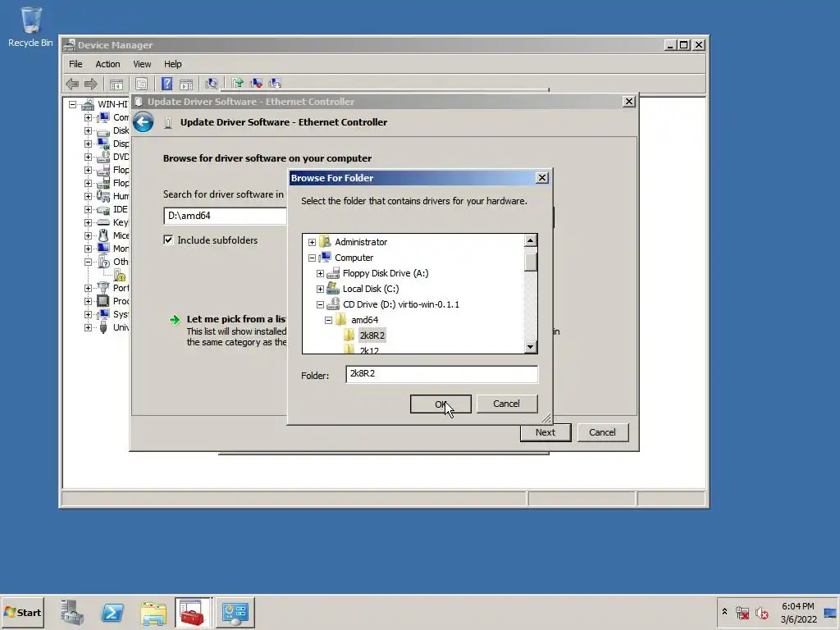
Task: Click the red toolbox taskbar icon
Action: pos(192,612)
